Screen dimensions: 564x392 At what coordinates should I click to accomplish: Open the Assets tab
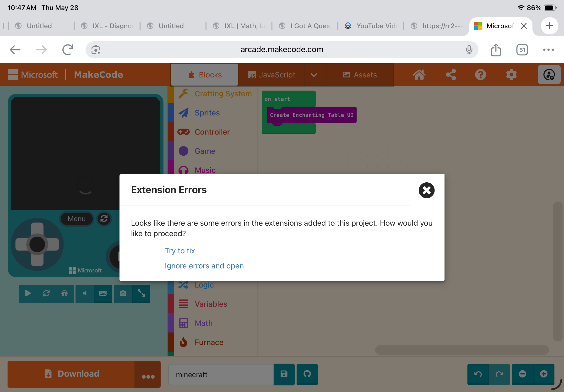359,75
